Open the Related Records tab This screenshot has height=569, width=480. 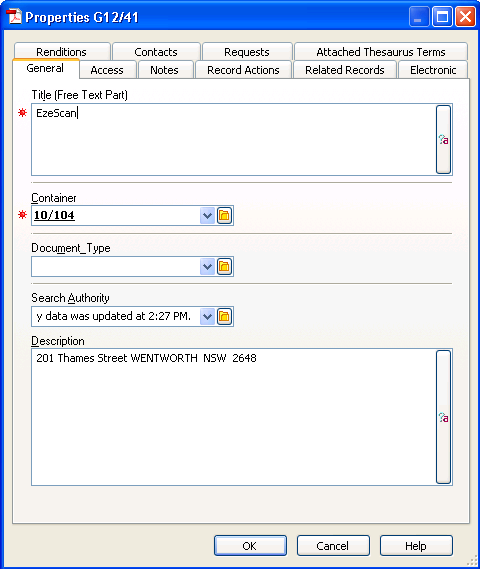click(x=344, y=70)
